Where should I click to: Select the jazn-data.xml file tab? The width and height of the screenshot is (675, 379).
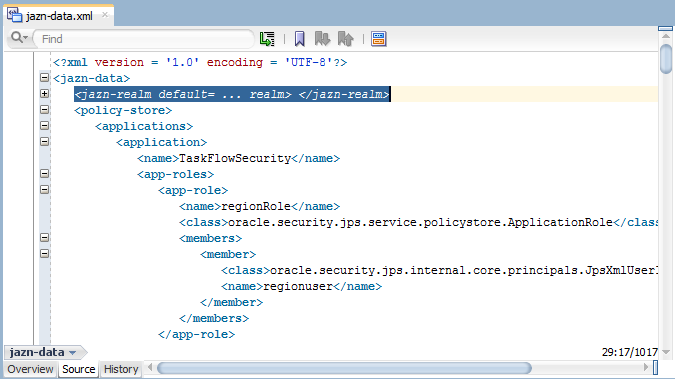point(59,16)
